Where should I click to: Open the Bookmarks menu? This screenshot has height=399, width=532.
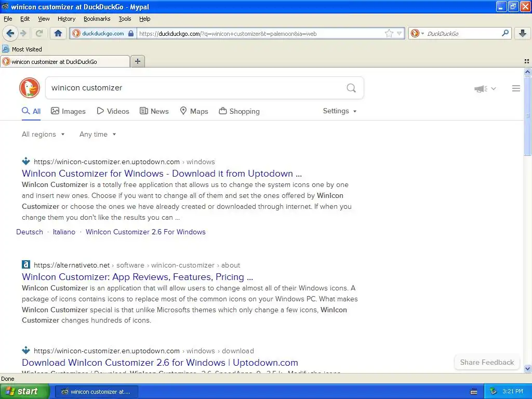point(97,19)
